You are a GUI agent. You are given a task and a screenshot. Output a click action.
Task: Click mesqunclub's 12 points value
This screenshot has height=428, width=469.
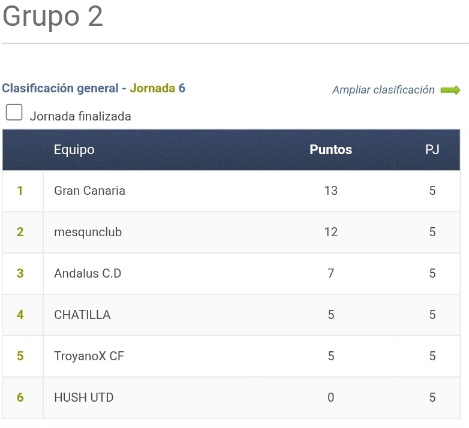[331, 232]
